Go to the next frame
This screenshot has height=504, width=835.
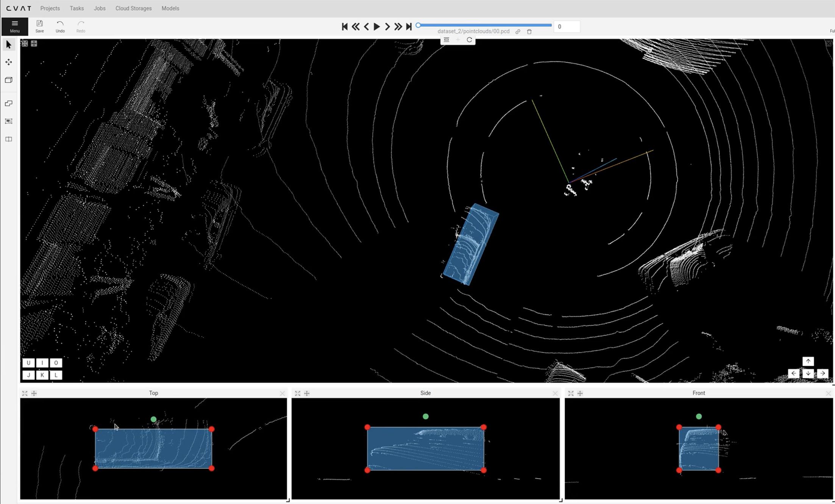coord(387,26)
